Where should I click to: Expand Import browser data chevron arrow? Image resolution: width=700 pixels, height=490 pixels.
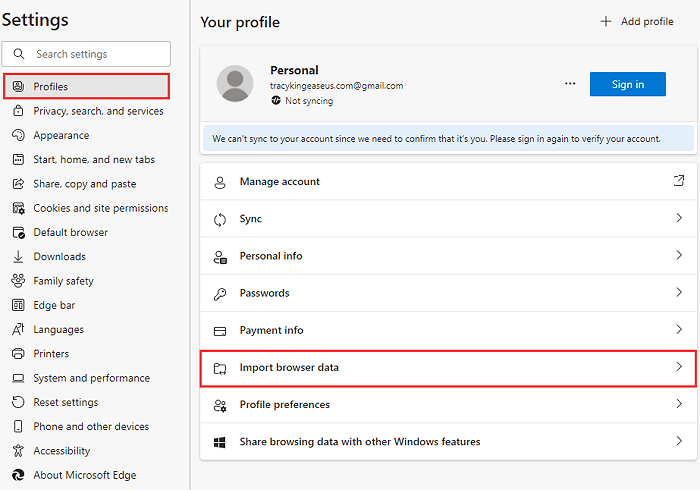[679, 368]
